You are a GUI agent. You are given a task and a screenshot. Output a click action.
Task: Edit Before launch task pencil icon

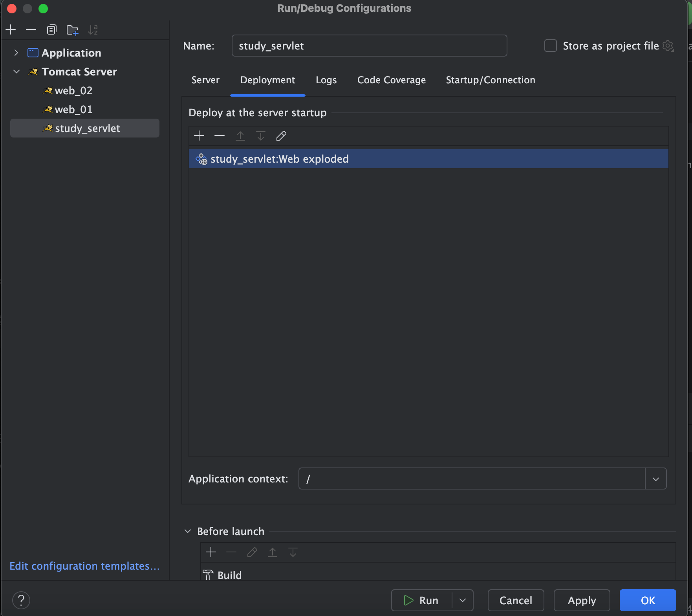pos(252,552)
